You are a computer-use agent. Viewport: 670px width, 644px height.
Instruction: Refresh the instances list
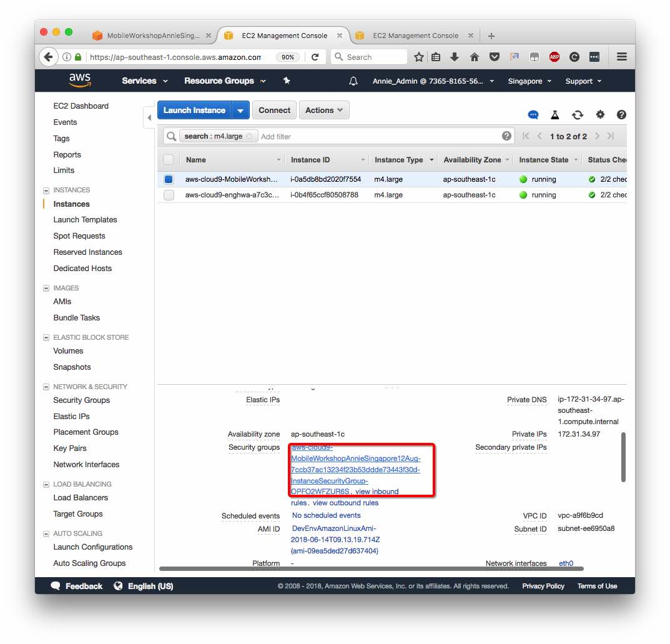578,114
